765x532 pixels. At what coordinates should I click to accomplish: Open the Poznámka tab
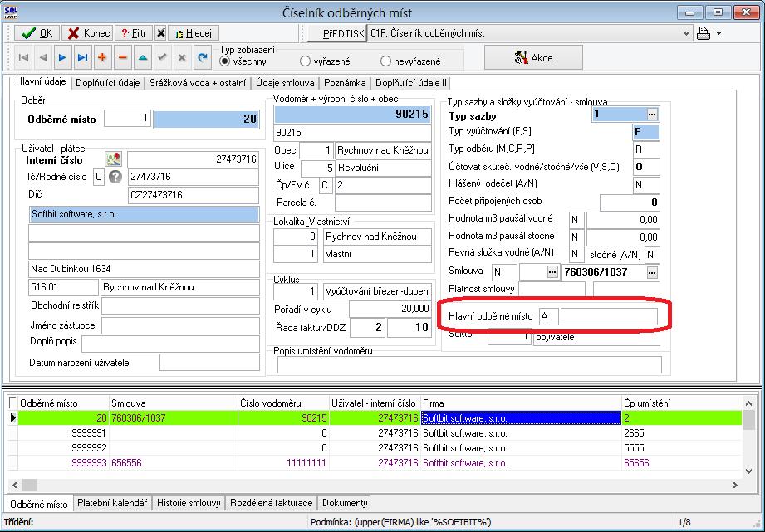coord(345,83)
